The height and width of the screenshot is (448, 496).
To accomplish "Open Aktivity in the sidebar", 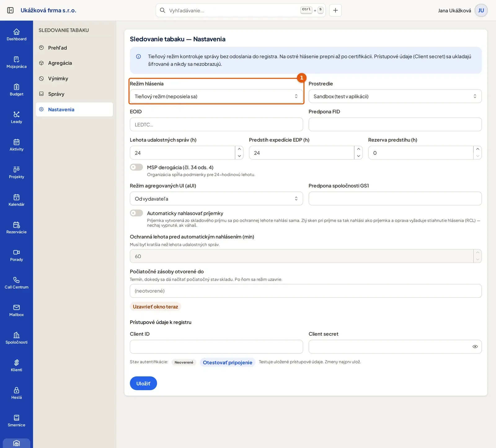I will (x=16, y=145).
